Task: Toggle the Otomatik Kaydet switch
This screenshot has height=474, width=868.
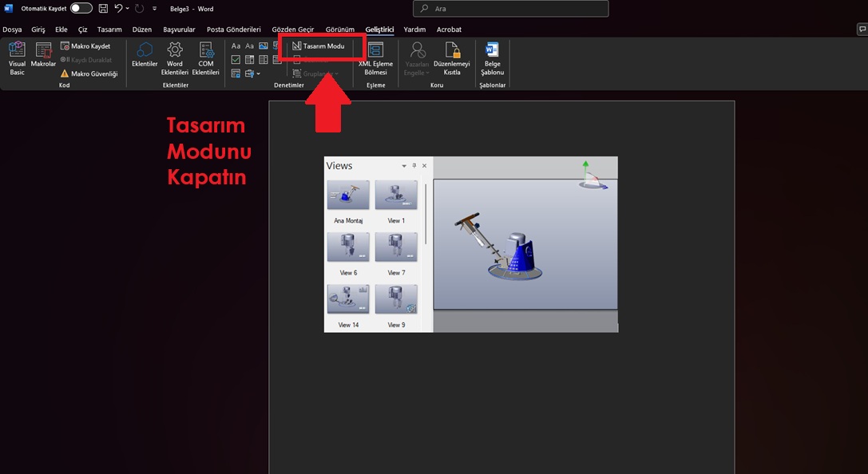Action: tap(81, 9)
